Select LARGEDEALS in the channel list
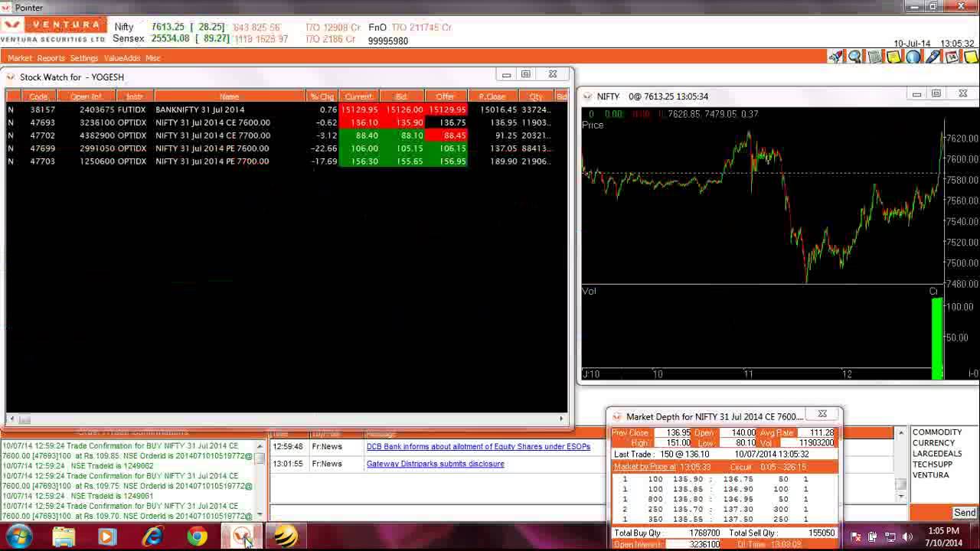Image resolution: width=980 pixels, height=551 pixels. [936, 454]
